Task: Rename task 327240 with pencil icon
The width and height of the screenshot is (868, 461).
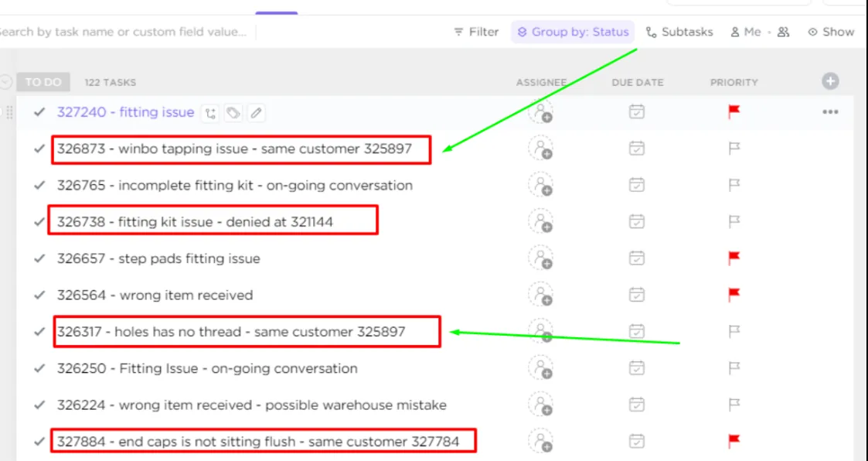Action: coord(256,113)
